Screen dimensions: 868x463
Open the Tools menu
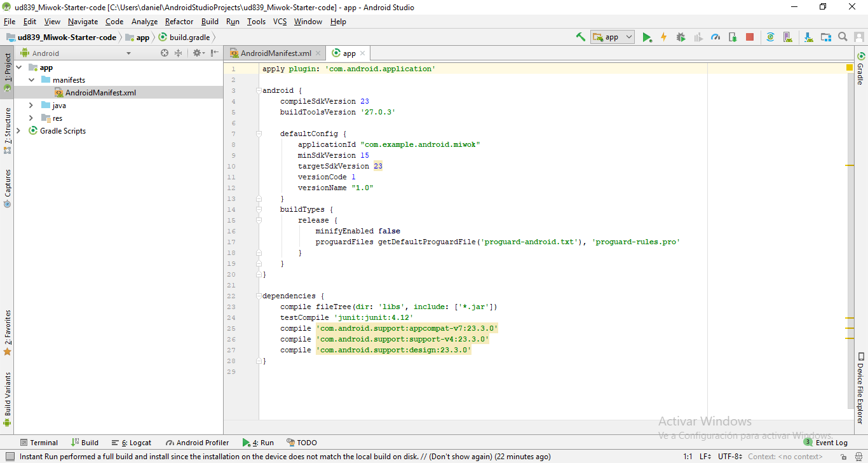click(256, 22)
